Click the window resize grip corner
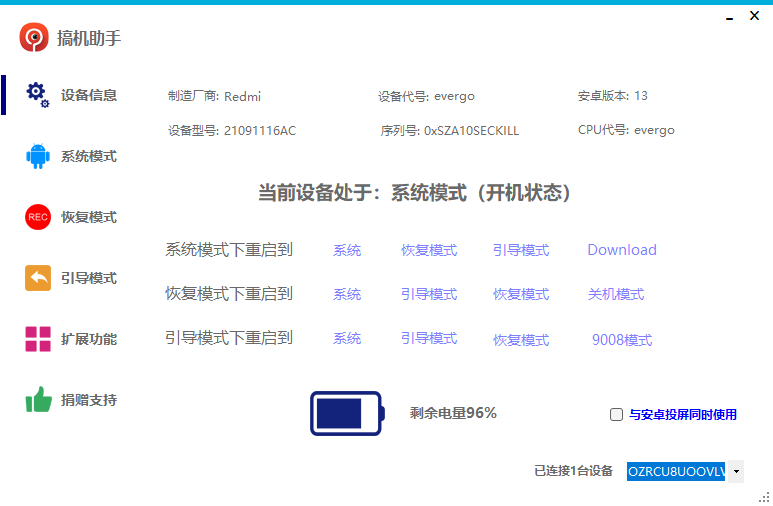773x506 pixels. click(x=765, y=498)
